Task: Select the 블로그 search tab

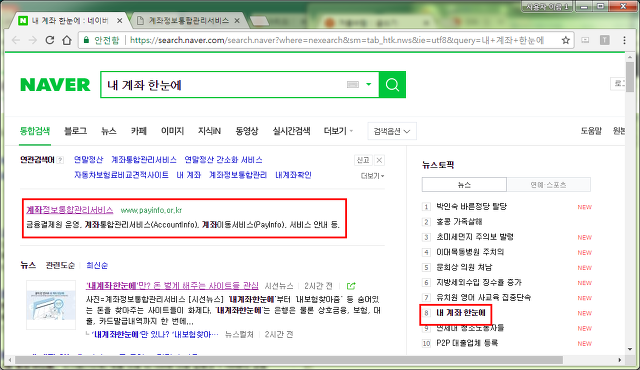Action: coord(76,131)
